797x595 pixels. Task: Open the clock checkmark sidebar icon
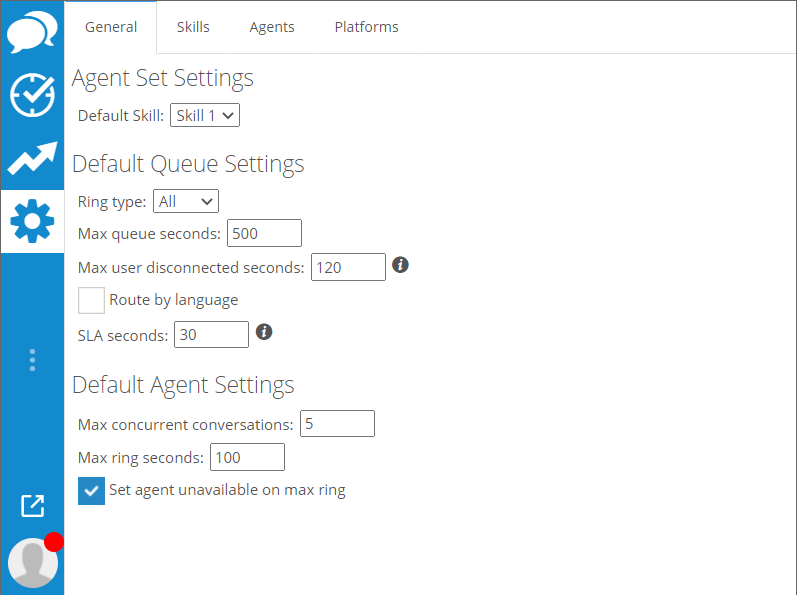click(x=32, y=96)
